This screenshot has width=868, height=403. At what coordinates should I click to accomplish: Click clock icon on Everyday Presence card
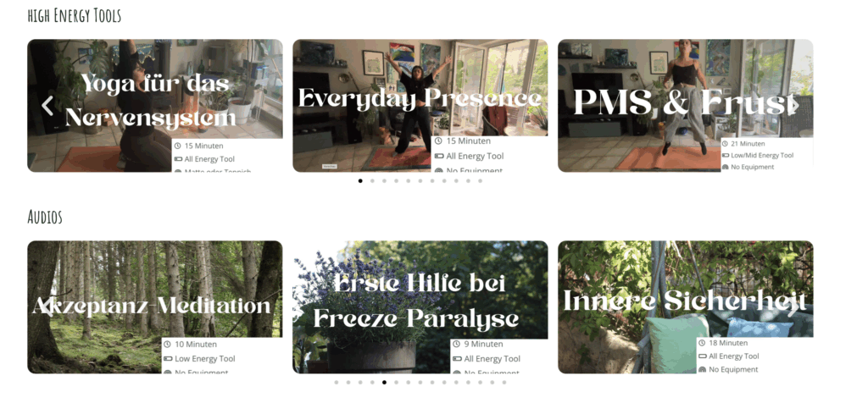(439, 141)
